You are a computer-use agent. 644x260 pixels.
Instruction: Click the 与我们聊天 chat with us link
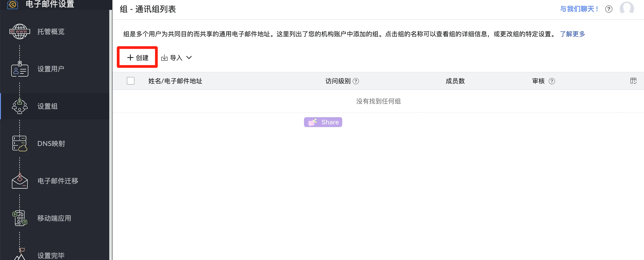(x=579, y=9)
